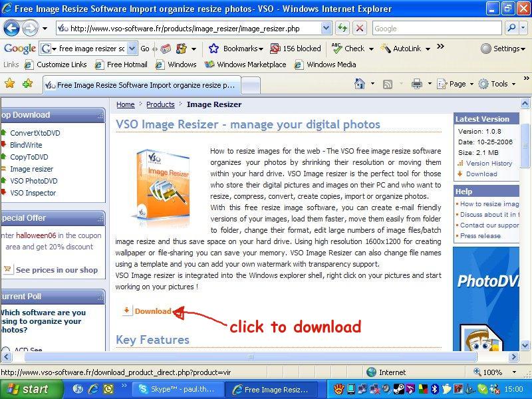Open ConvertXtoDVD in Top Download list
532x399 pixels.
[x=35, y=133]
